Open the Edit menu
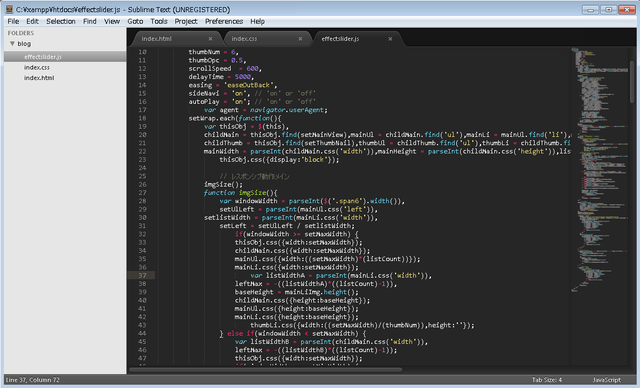 coord(32,21)
